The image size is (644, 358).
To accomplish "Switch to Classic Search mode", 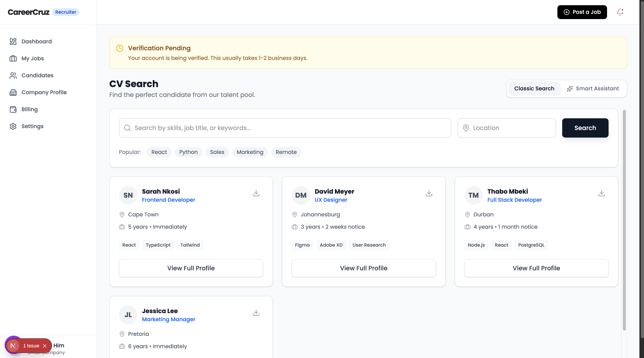I will (x=534, y=89).
